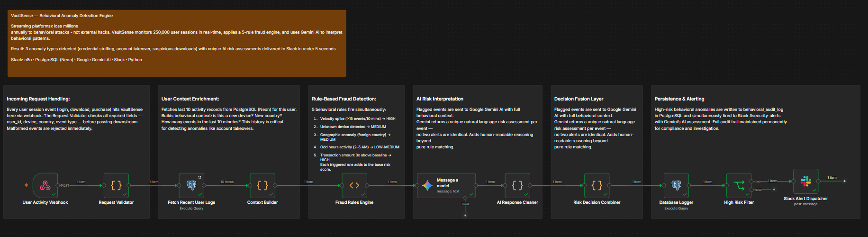The image size is (868, 237).
Task: Click the orange lightning trigger indicator
Action: coord(26,185)
